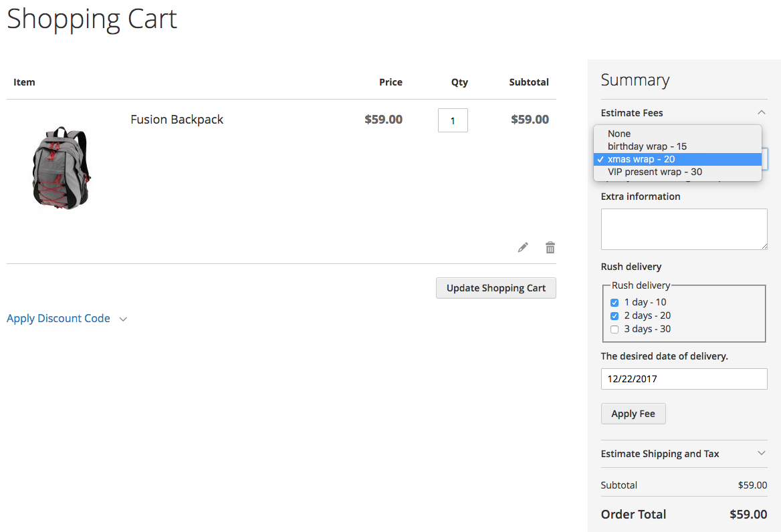Click Update Shopping Cart button
Screen dimensions: 781x532
495,288
